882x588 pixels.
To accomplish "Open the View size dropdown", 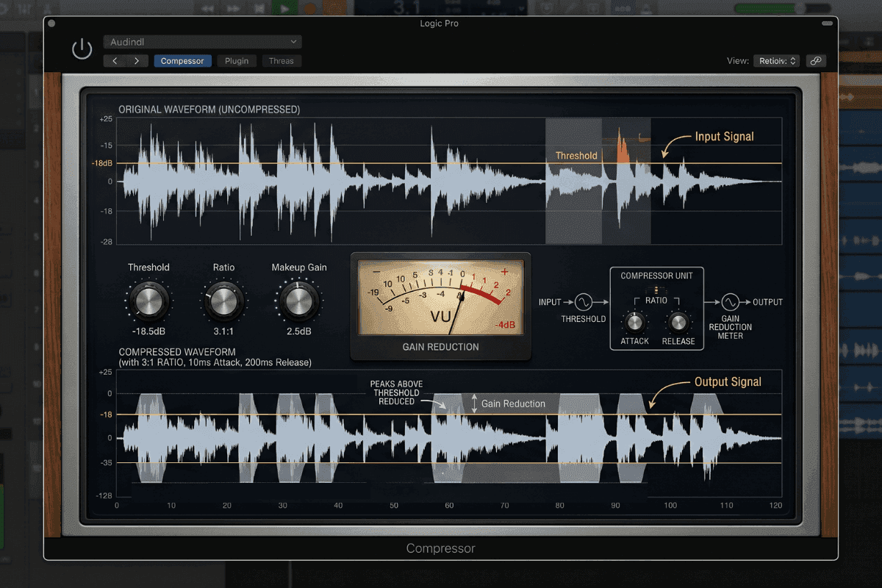I will 776,61.
